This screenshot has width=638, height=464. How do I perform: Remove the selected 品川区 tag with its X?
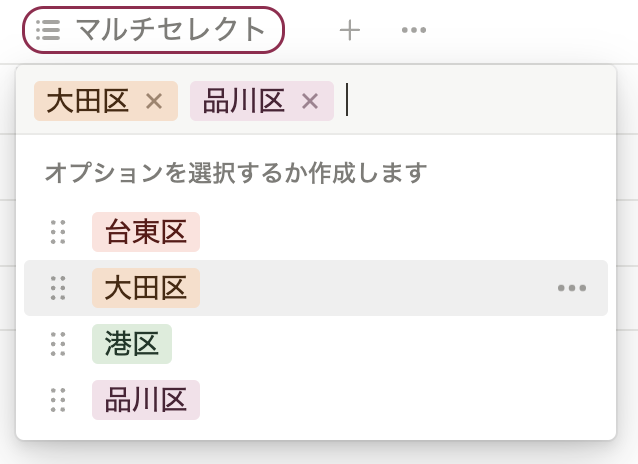pos(310,101)
